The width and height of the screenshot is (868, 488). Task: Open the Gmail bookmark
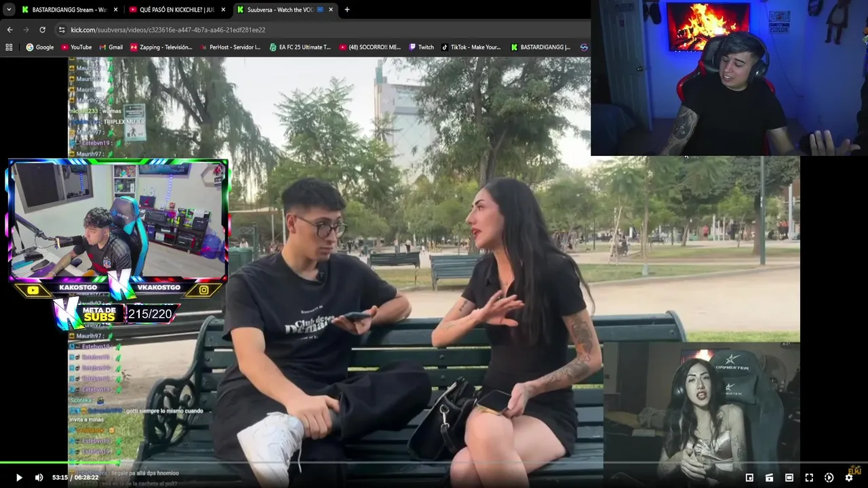(x=111, y=47)
